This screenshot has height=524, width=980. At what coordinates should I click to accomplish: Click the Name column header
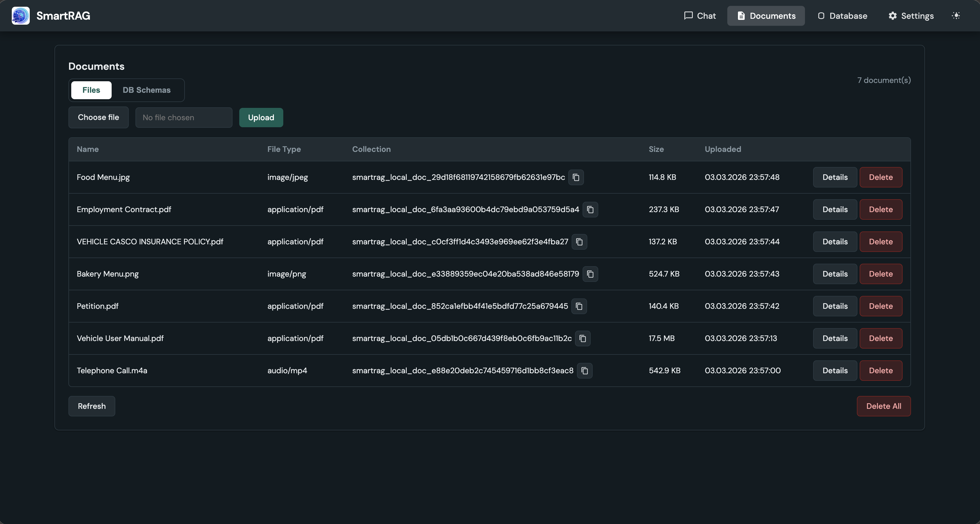click(88, 149)
